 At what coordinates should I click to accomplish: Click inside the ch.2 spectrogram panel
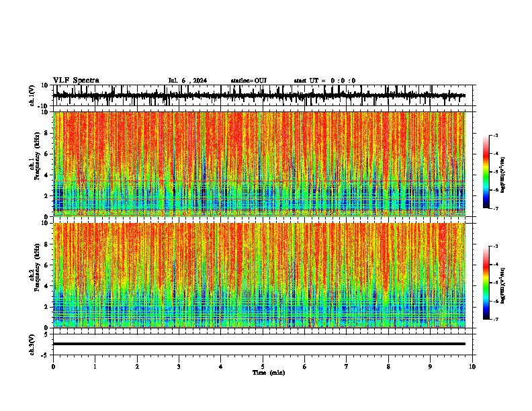pos(259,275)
